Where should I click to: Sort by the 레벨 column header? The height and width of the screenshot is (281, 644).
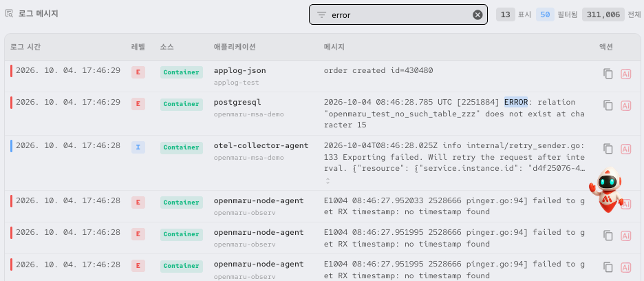138,47
